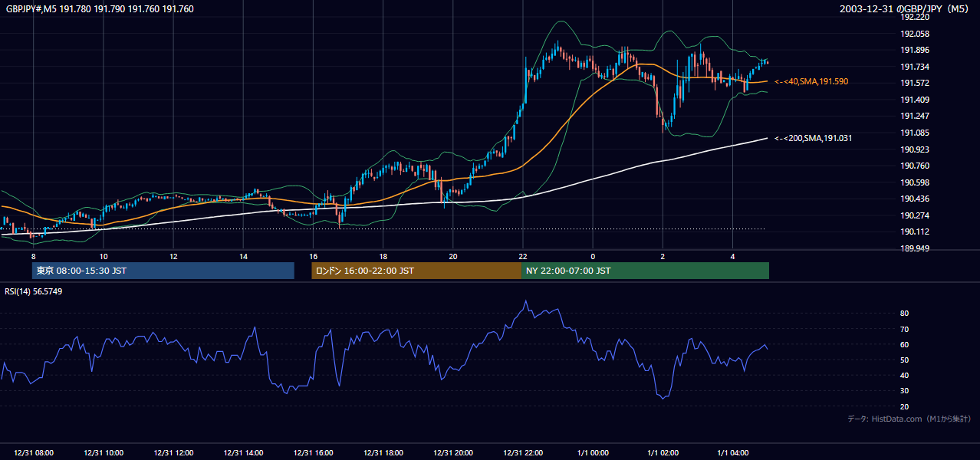Select the NY 22:00-07:00 JST session bar
This screenshot has height=460, width=980.
tap(645, 271)
